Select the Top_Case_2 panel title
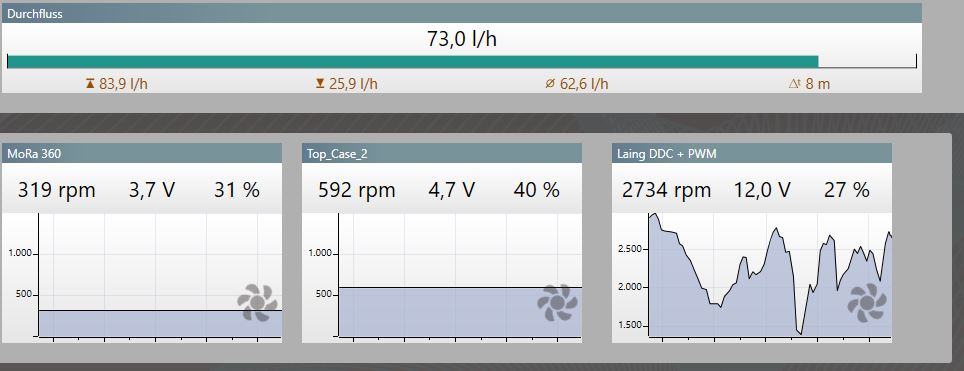Viewport: 964px width, 371px height. (337, 154)
